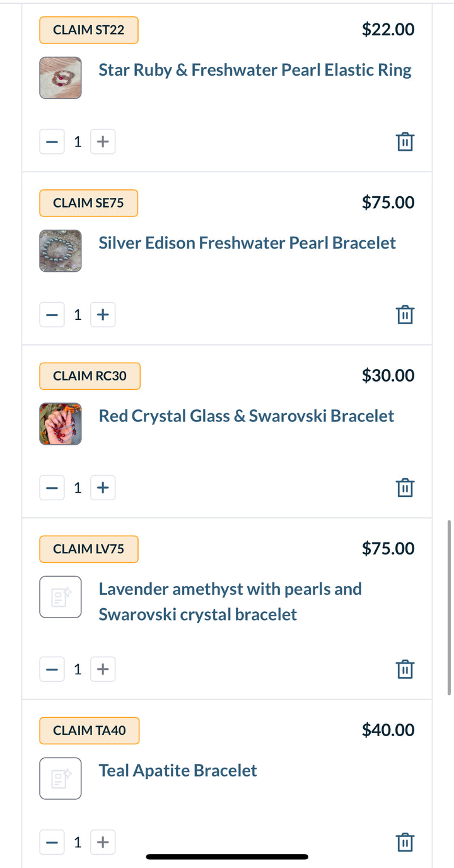Viewport: 454px width, 868px height.
Task: Click the Silver Edison pearl bracelet thumbnail
Action: 61,250
